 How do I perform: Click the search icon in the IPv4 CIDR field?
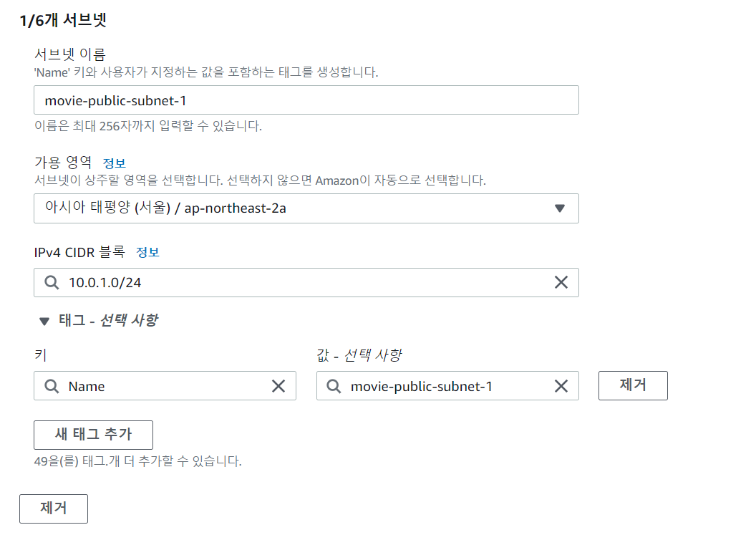[x=52, y=282]
